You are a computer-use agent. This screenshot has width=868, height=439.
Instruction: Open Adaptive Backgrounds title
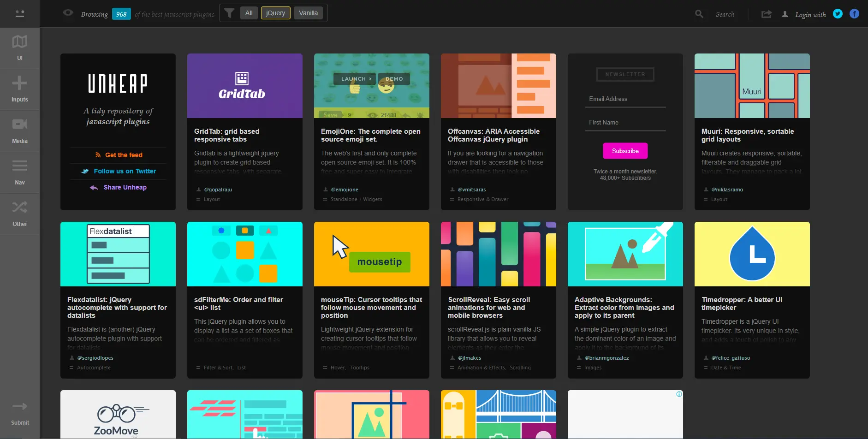pyautogui.click(x=624, y=308)
